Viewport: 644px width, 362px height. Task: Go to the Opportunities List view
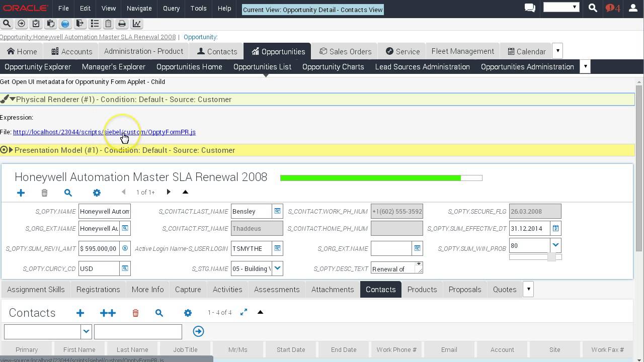click(262, 66)
